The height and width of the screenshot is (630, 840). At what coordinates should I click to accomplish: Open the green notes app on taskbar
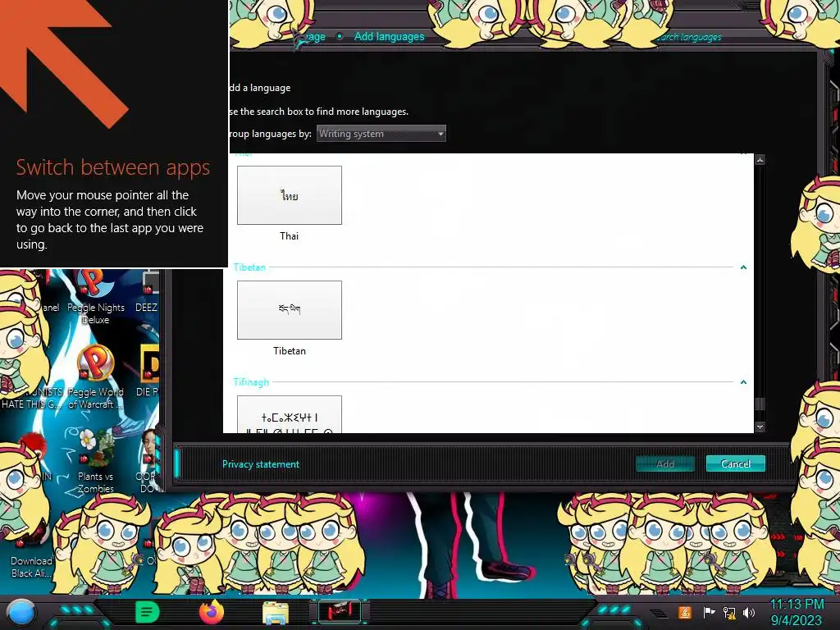point(148,612)
